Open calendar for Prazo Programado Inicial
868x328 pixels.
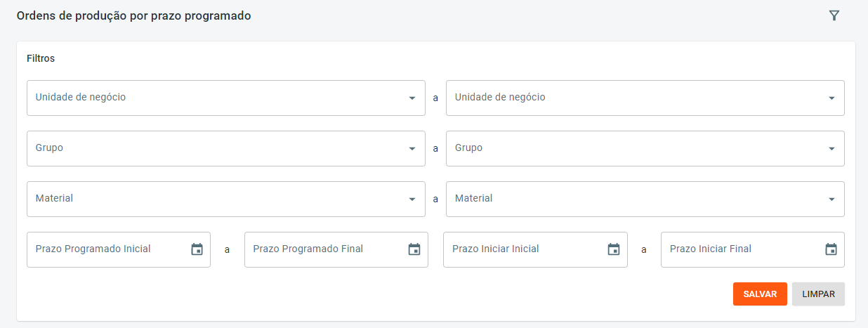pyautogui.click(x=197, y=249)
